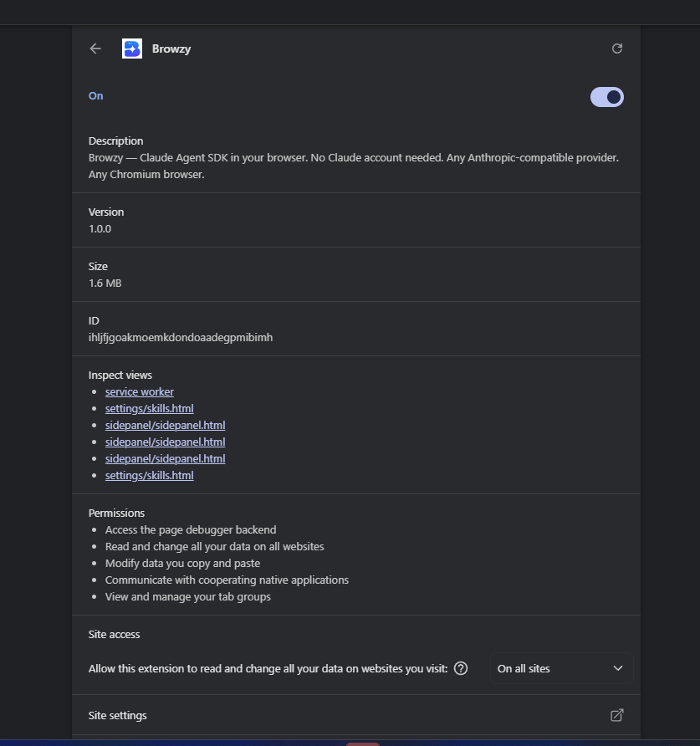Click 'Communicate with cooperating native applications' permission

pyautogui.click(x=227, y=580)
